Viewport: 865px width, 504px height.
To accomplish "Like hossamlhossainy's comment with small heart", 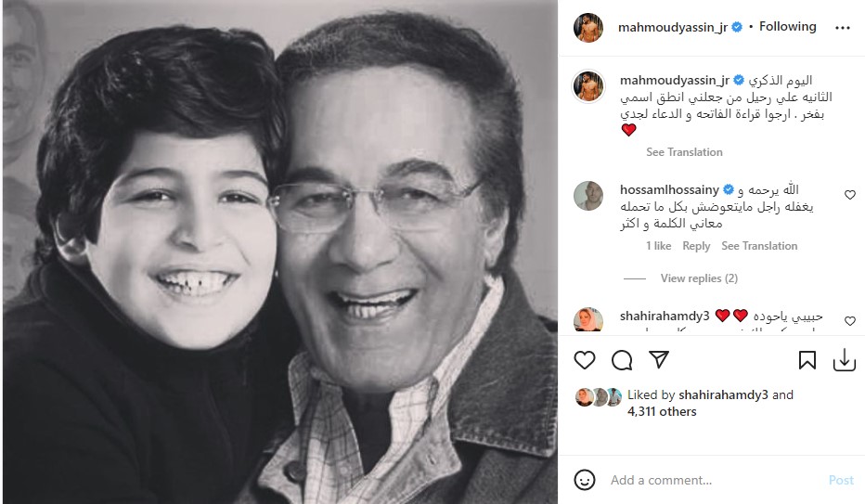I will (850, 195).
